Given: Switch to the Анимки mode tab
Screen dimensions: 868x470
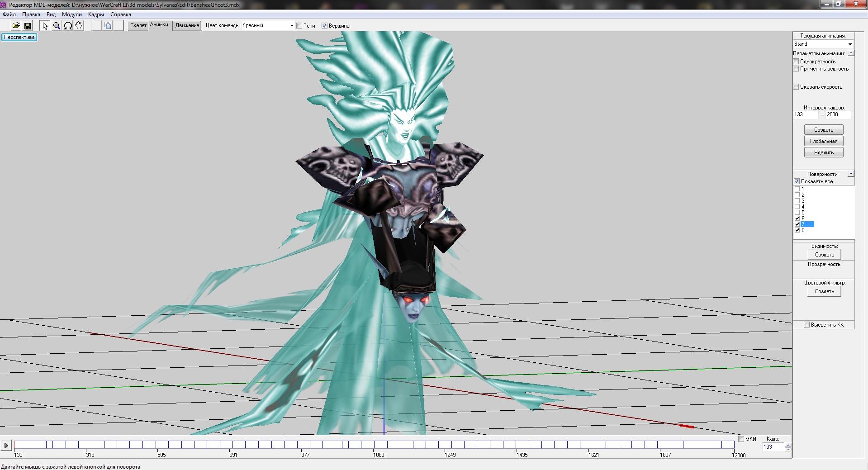Looking at the screenshot, I should (x=159, y=26).
